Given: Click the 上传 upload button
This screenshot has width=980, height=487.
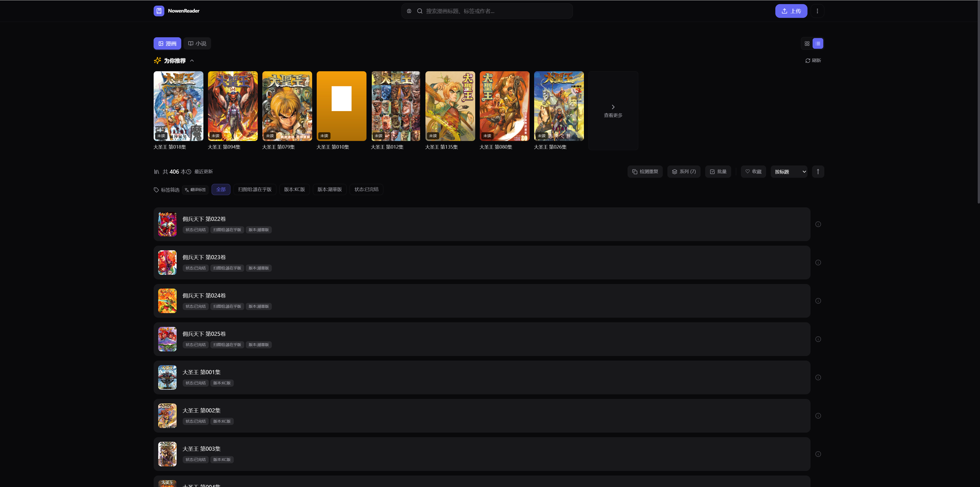Looking at the screenshot, I should click(x=791, y=11).
